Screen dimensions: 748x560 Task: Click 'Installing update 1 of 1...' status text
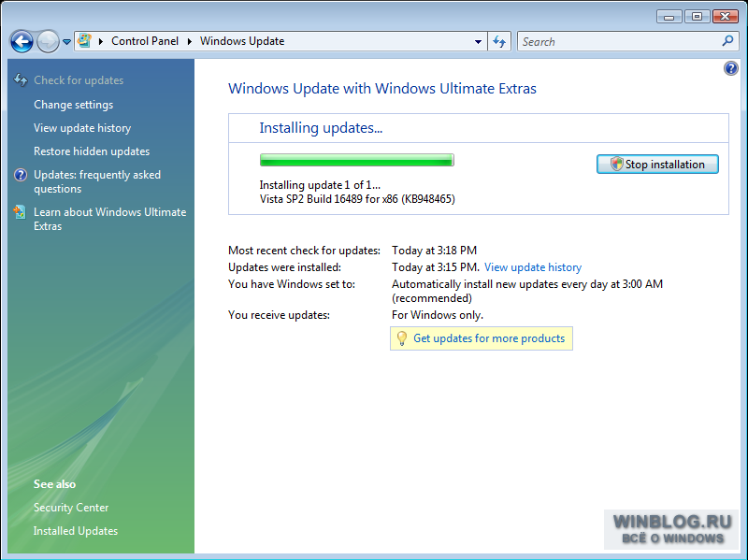tap(320, 185)
